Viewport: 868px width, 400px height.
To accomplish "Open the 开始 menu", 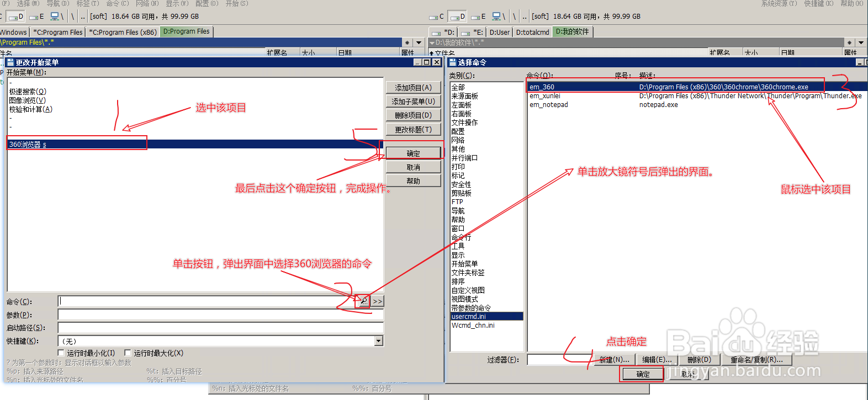I will (x=236, y=3).
